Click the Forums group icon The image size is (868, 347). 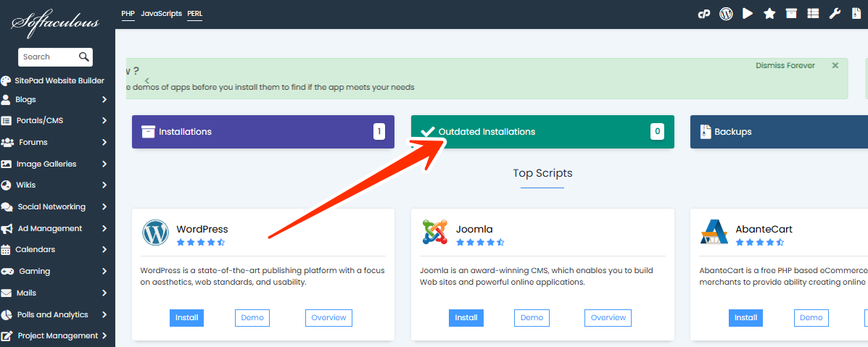click(7, 142)
